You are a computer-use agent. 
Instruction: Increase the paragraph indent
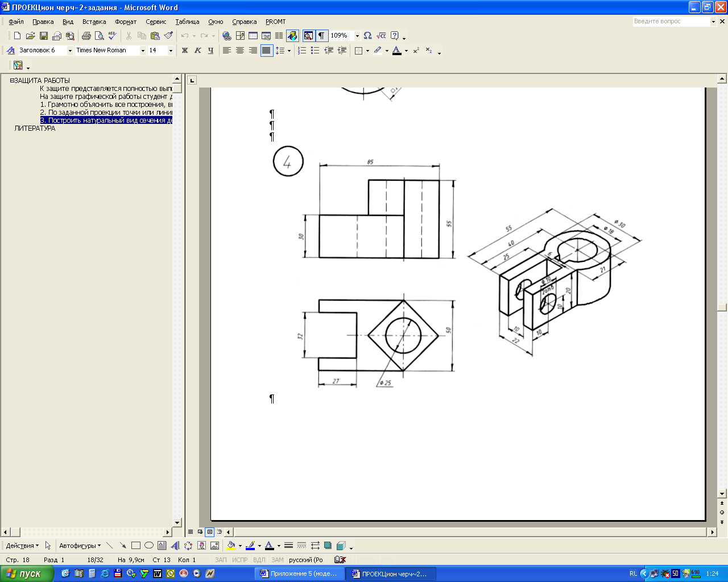(x=342, y=51)
